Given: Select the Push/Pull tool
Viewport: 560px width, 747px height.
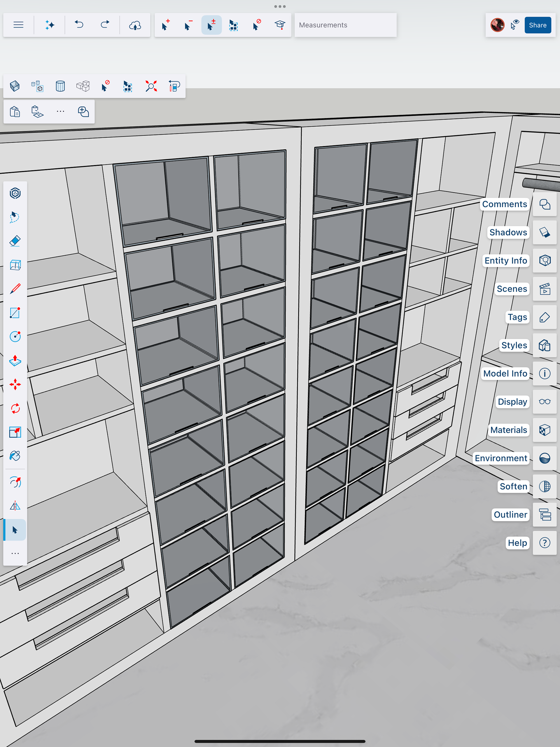Looking at the screenshot, I should (x=15, y=361).
